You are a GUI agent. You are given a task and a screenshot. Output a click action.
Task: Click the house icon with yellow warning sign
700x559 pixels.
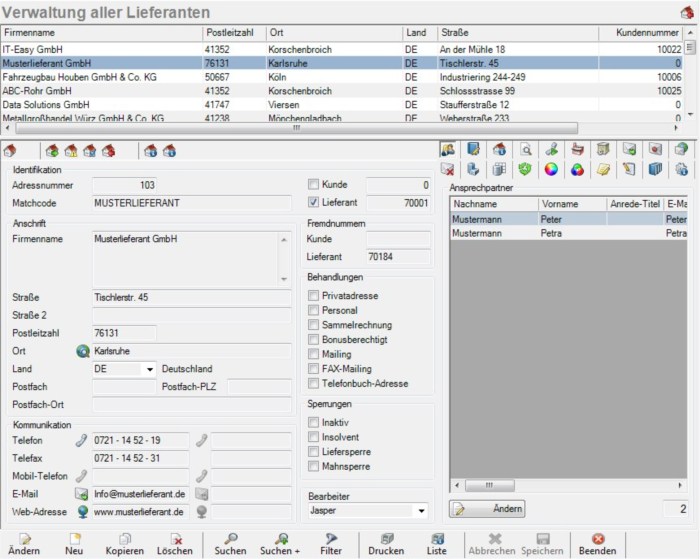[x=71, y=151]
